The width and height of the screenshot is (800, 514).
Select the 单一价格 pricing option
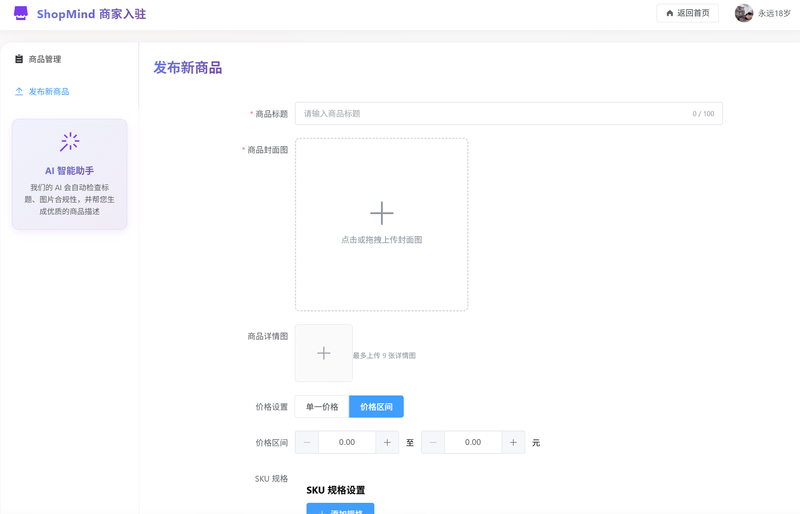click(x=322, y=407)
